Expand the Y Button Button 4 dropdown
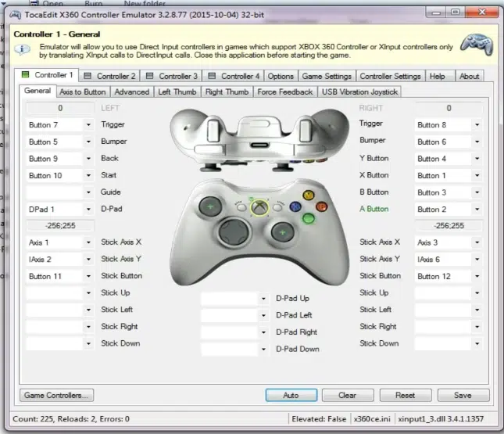Screen dimensions: 504x434 pyautogui.click(x=477, y=159)
